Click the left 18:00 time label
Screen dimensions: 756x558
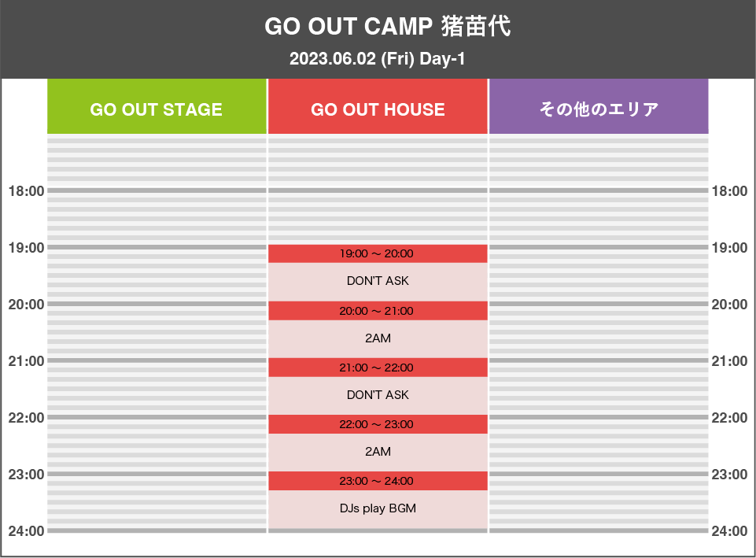[26, 191]
